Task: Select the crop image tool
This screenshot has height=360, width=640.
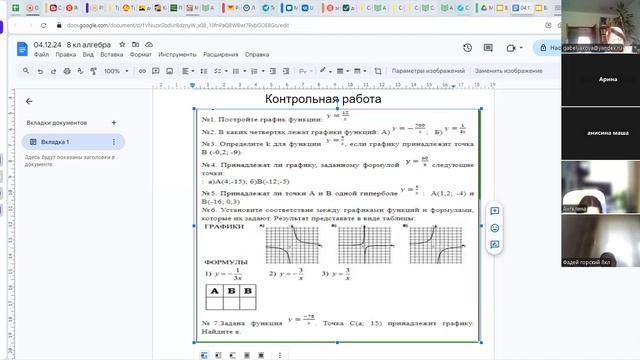Action: (378, 71)
